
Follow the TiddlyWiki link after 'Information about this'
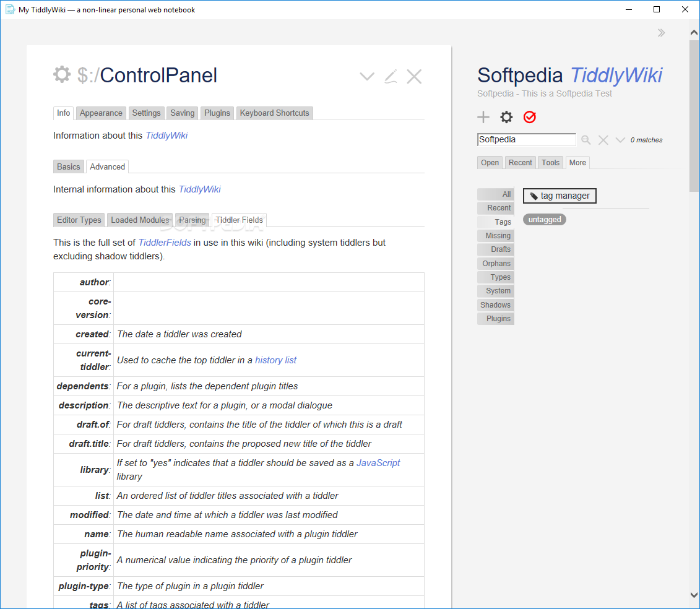pos(166,136)
